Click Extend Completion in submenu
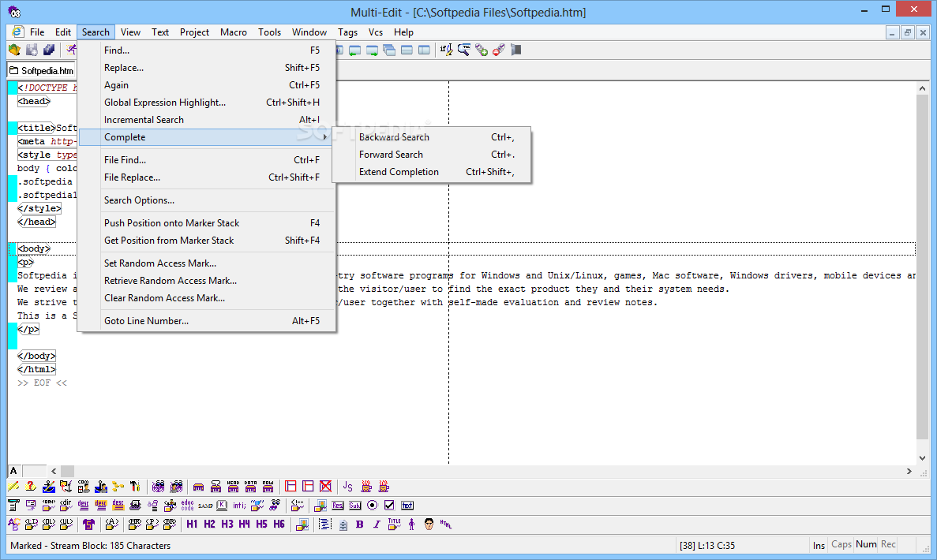 [x=431, y=171]
